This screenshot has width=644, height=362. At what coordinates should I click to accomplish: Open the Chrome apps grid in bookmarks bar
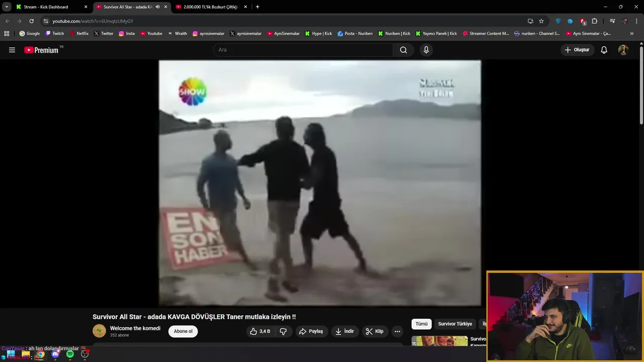pos(7,34)
